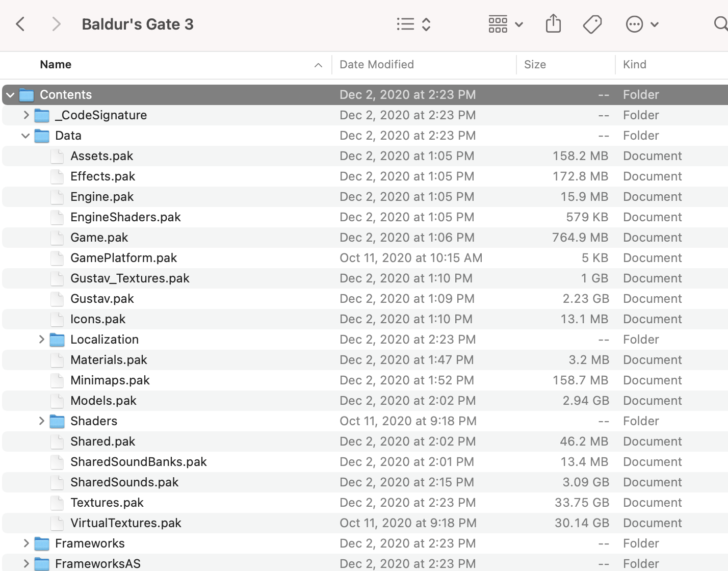728x571 pixels.
Task: Select the Assets.pak file name
Action: [x=102, y=156]
